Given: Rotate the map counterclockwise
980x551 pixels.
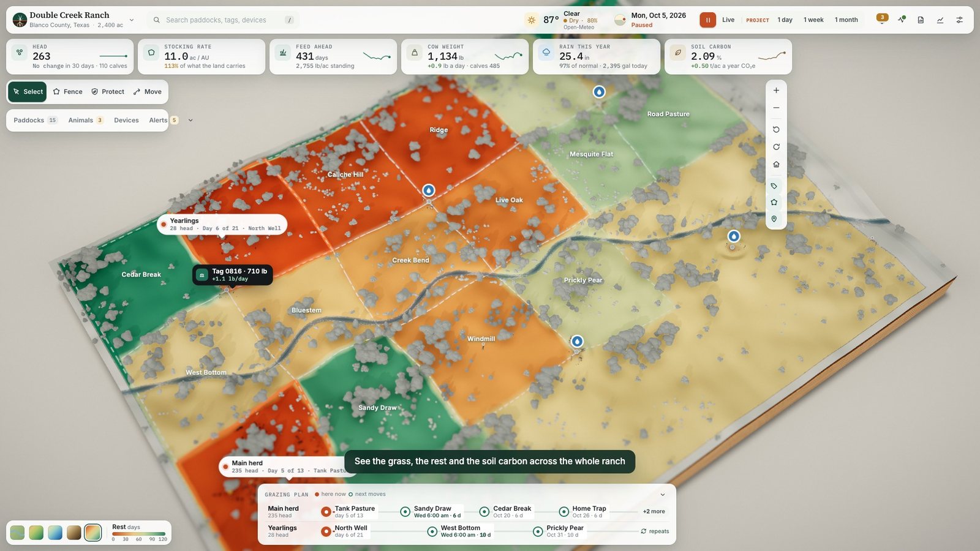Looking at the screenshot, I should click(x=776, y=130).
